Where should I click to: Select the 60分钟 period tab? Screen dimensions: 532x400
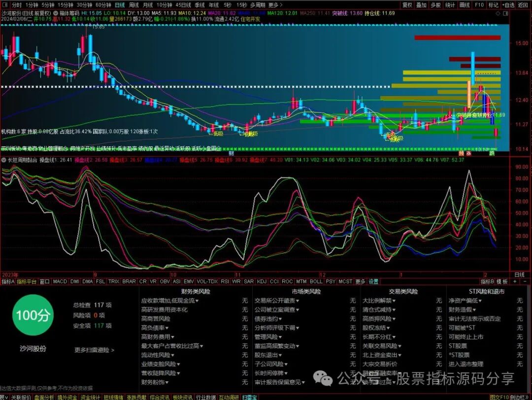(103, 5)
